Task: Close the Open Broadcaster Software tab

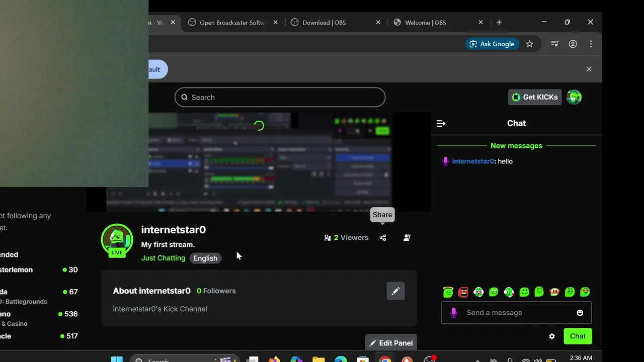Action: pos(276,23)
